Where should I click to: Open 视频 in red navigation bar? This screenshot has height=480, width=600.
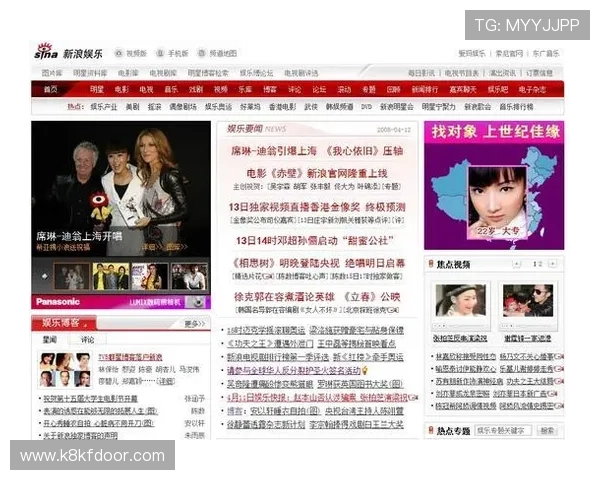[220, 90]
